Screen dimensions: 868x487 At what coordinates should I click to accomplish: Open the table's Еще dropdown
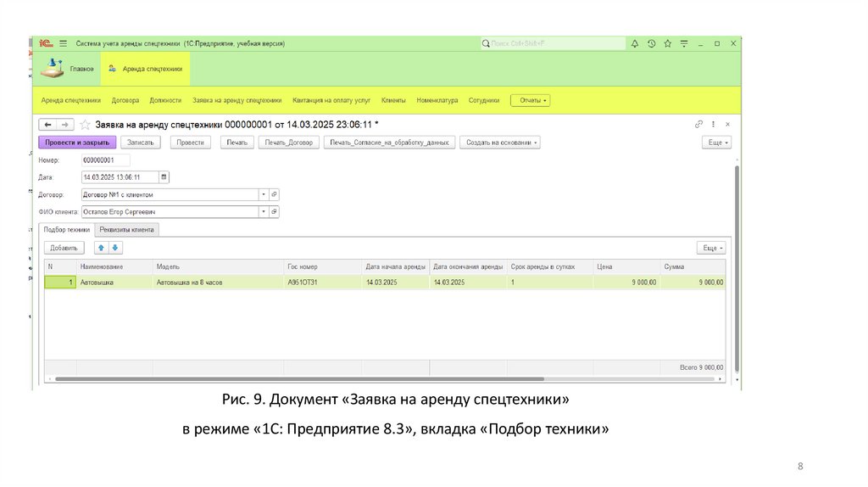[711, 248]
